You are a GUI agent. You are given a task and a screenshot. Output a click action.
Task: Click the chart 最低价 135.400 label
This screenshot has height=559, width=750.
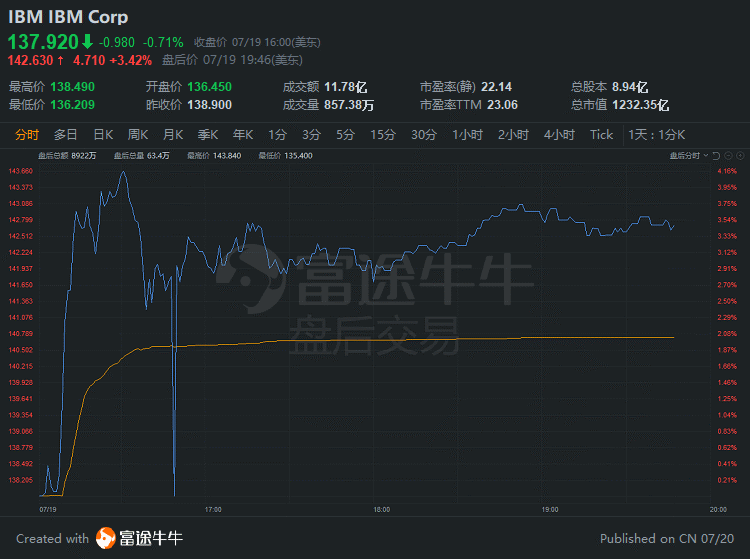[286, 156]
